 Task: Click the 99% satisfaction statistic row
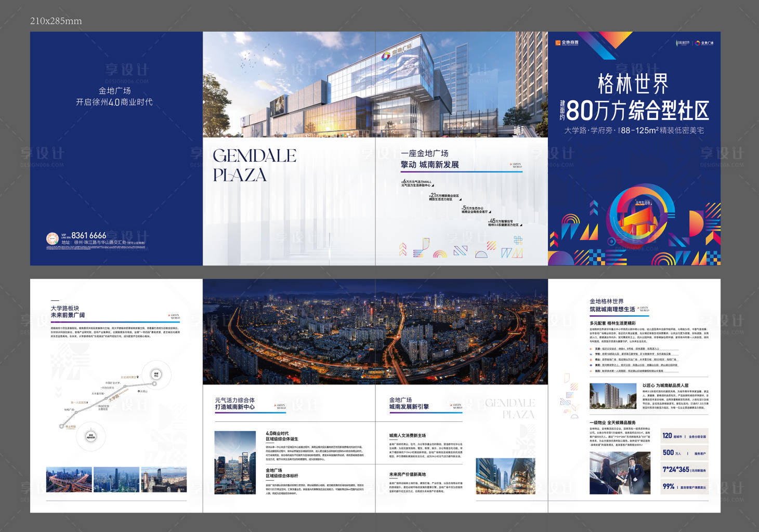pyautogui.click(x=684, y=487)
